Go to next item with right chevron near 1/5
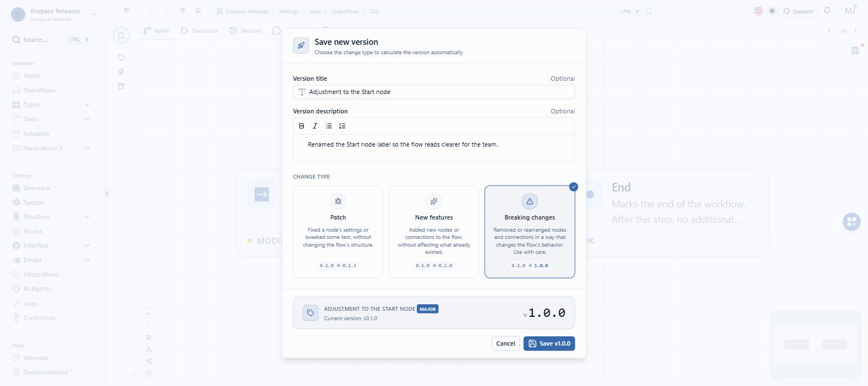 (x=855, y=31)
